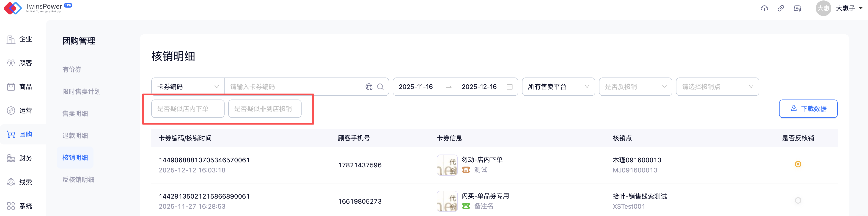Go to 反核销明细 submenu item

78,180
